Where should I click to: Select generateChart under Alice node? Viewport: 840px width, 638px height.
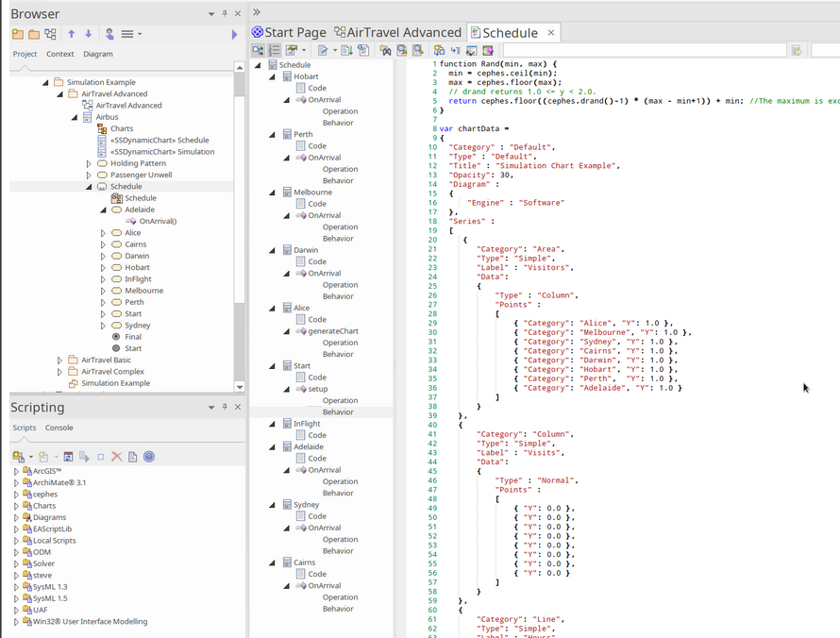point(332,331)
